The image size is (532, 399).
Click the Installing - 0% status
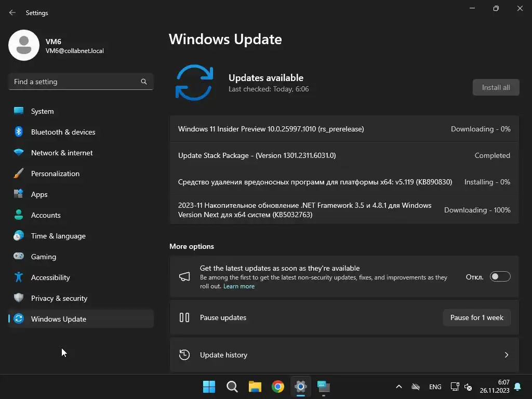pos(487,182)
